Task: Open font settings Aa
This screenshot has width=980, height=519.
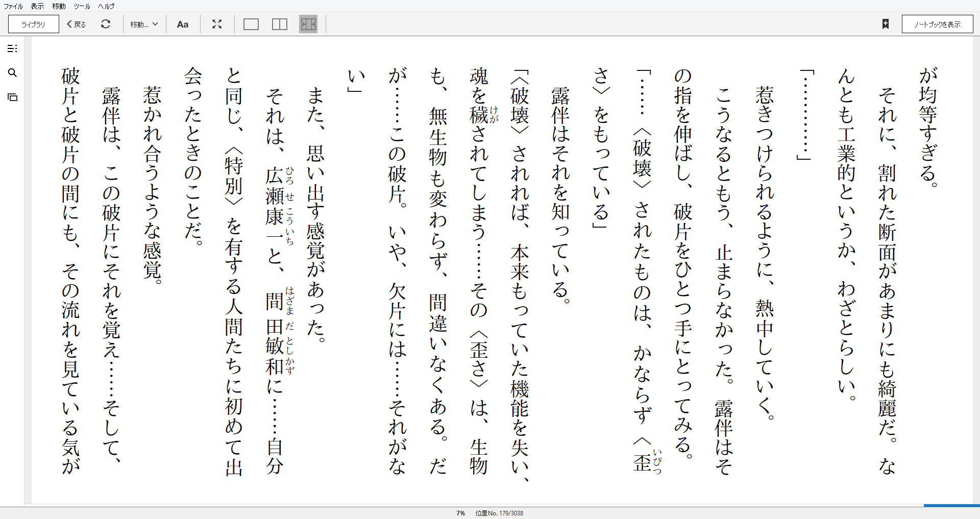Action: 183,24
